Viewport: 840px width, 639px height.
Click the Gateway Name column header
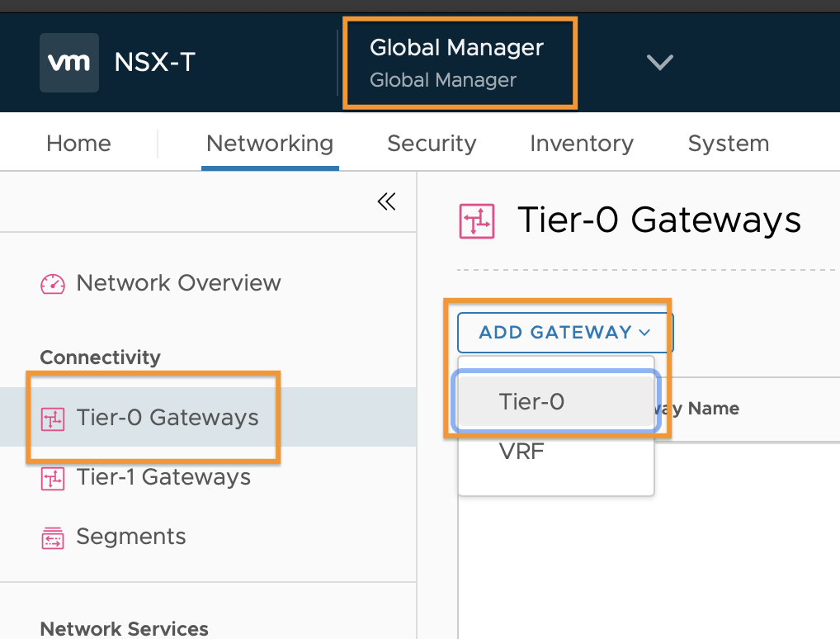(x=696, y=409)
